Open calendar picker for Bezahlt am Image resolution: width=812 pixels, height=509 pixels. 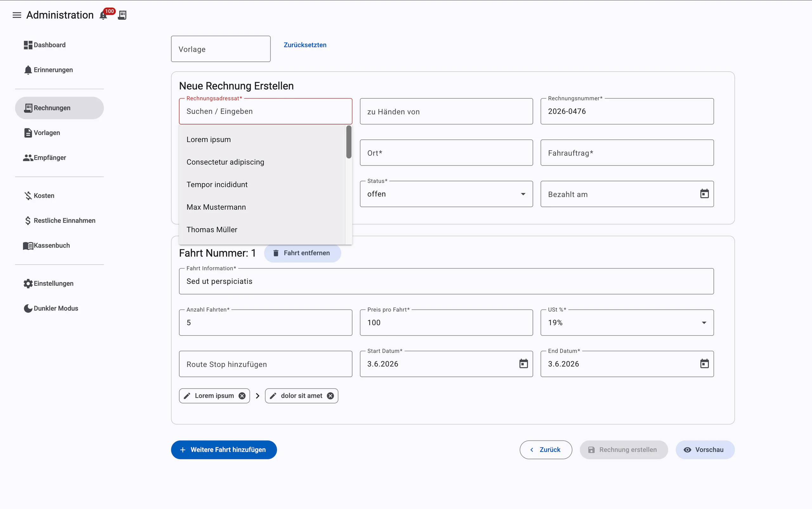704,194
